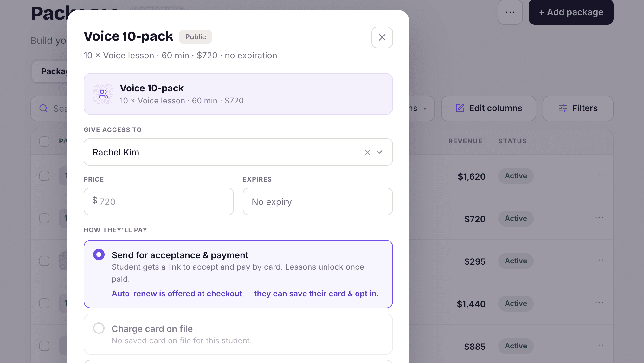Screen dimensions: 644x363
Task: Expand the Give Access To dropdown
Action: click(379, 152)
